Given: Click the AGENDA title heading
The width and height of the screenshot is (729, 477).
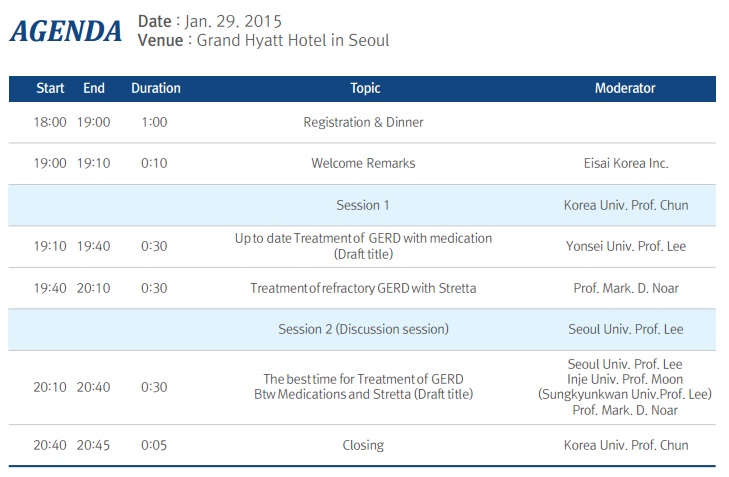Looking at the screenshot, I should pyautogui.click(x=66, y=32).
